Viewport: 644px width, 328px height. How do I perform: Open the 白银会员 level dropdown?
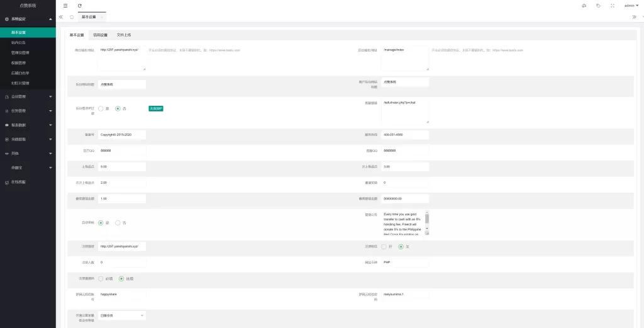pyautogui.click(x=122, y=315)
